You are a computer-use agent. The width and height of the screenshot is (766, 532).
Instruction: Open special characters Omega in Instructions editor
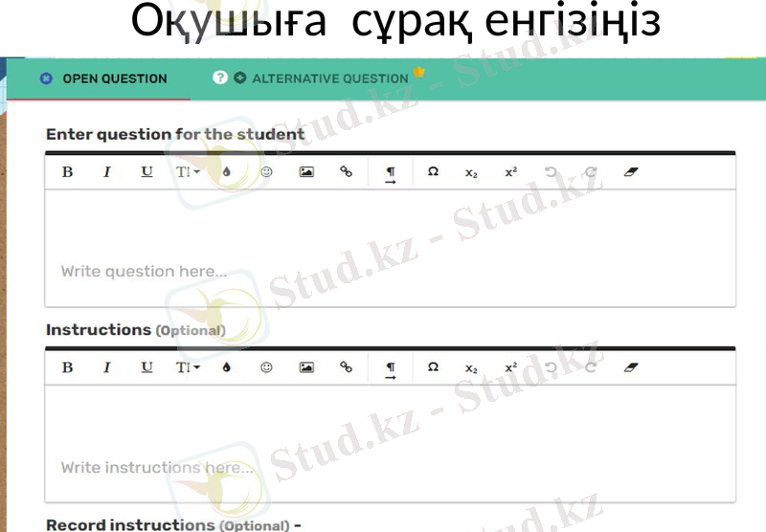[x=433, y=367]
